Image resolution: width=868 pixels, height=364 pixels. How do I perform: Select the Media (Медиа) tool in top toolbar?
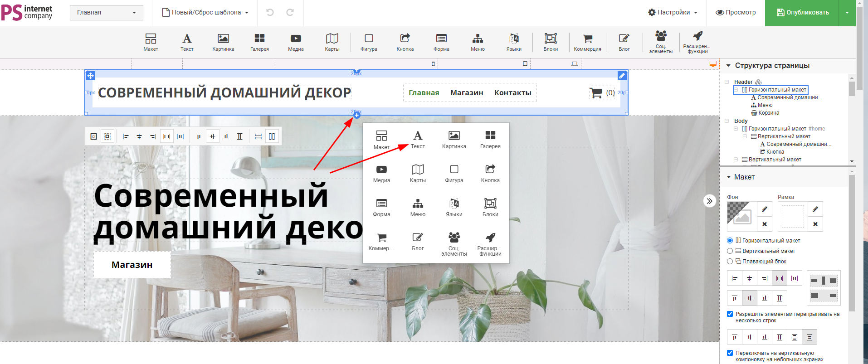click(x=296, y=42)
